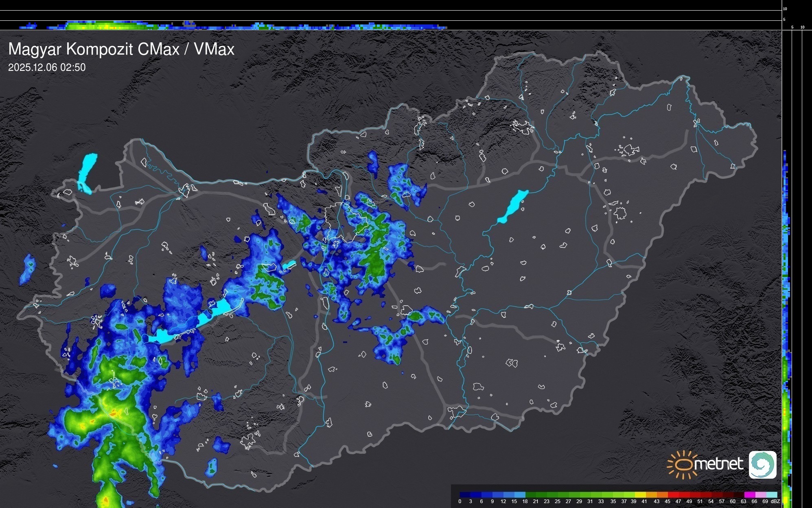The width and height of the screenshot is (812, 508).
Task: Click the teal swirl app icon
Action: pyautogui.click(x=762, y=464)
